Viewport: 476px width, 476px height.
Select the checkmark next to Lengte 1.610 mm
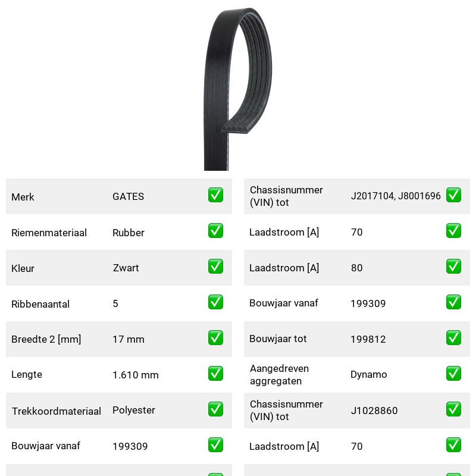215,374
